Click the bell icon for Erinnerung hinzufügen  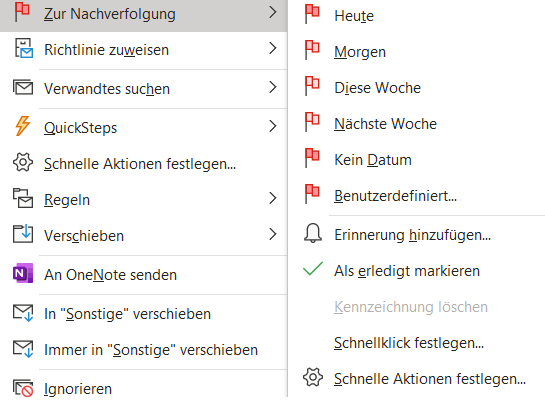(313, 233)
